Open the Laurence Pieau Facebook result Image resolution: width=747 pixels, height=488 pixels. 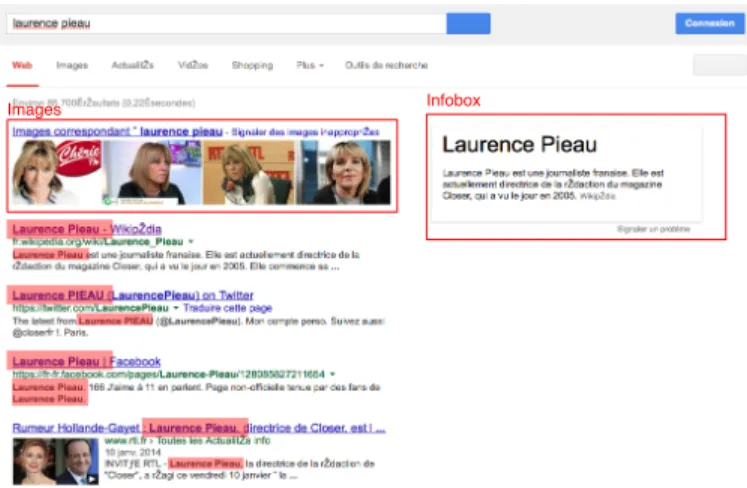tap(87, 362)
